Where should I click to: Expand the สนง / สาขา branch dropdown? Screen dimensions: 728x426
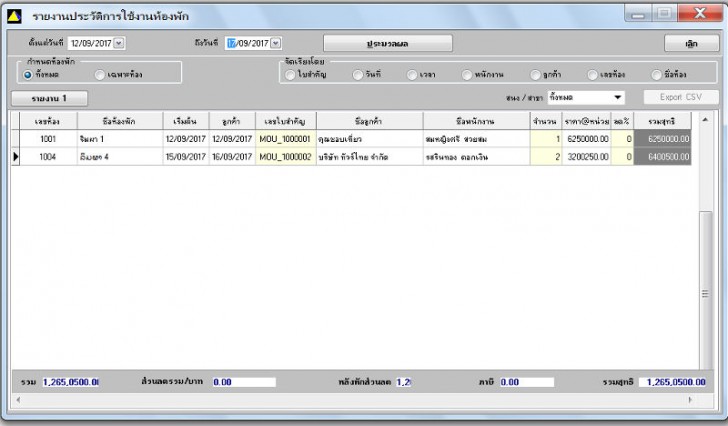[x=618, y=97]
